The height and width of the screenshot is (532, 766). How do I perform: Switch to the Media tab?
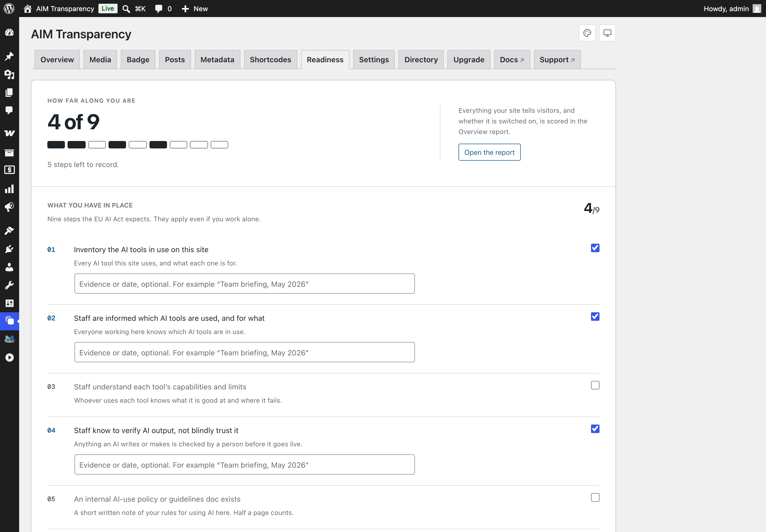click(100, 60)
